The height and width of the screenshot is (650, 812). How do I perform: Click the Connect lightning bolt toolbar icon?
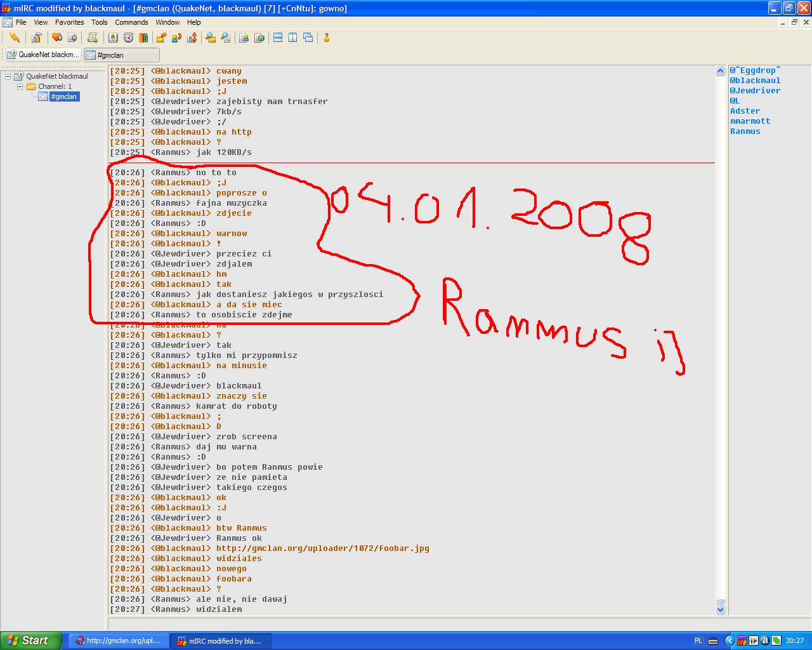coord(15,38)
